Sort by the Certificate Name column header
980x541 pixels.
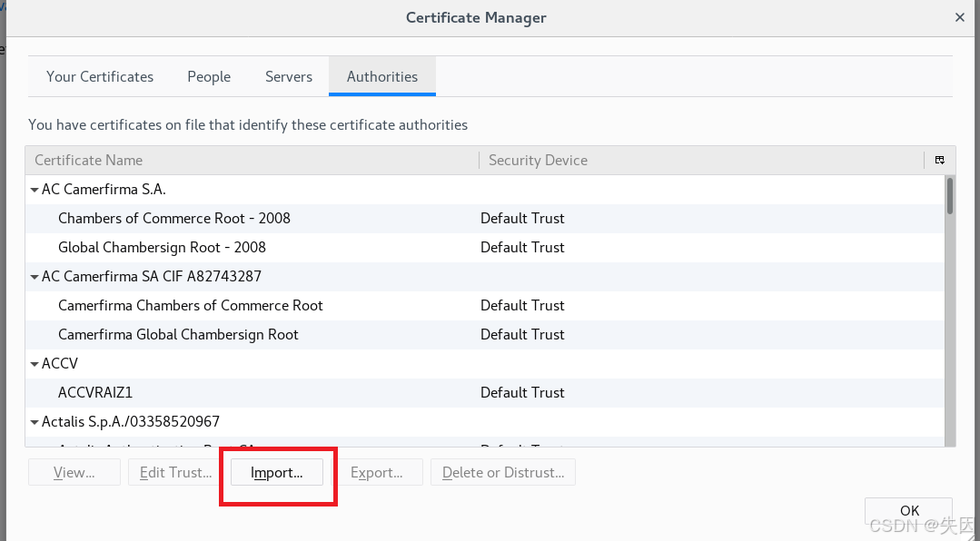click(x=252, y=160)
